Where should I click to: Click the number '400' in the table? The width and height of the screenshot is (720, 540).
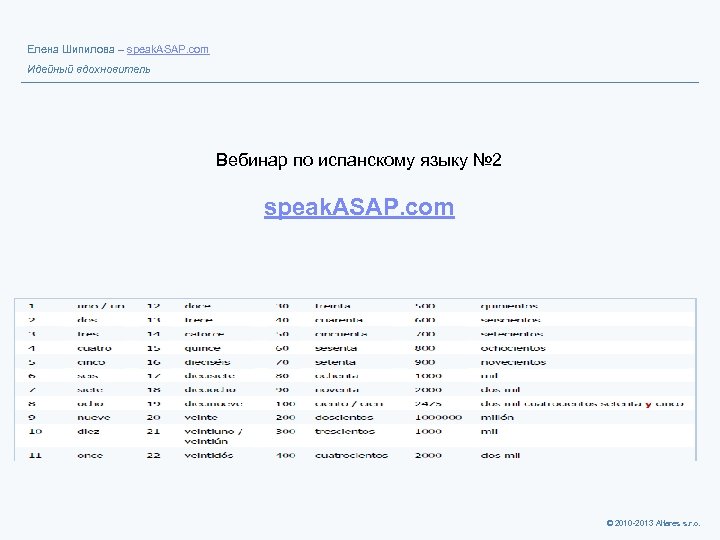286,455
